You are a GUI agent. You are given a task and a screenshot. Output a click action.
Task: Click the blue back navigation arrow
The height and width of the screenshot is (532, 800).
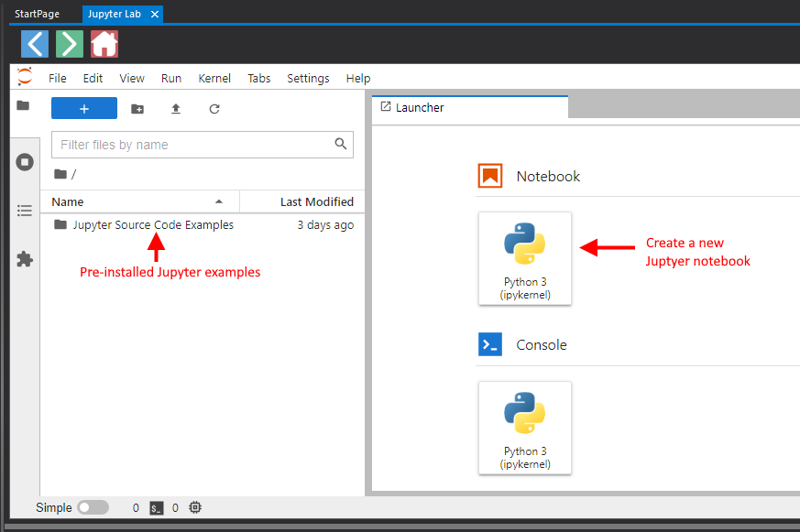pos(35,44)
